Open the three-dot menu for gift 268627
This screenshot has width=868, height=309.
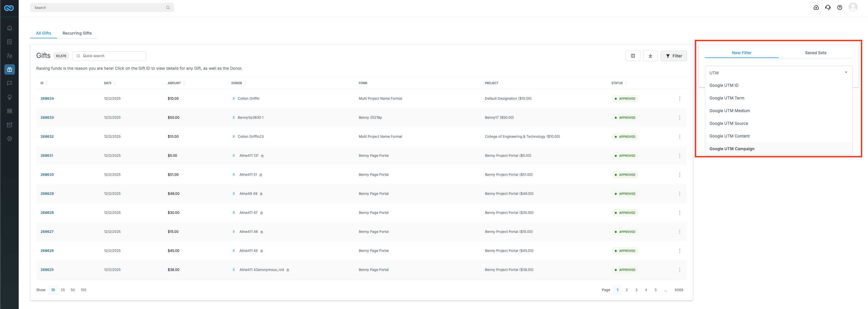[x=679, y=232]
